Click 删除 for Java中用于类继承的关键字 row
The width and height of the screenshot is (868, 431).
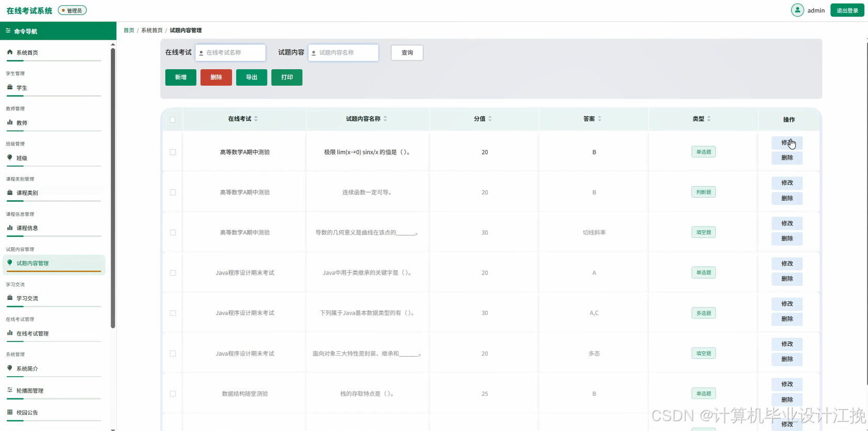coord(787,279)
